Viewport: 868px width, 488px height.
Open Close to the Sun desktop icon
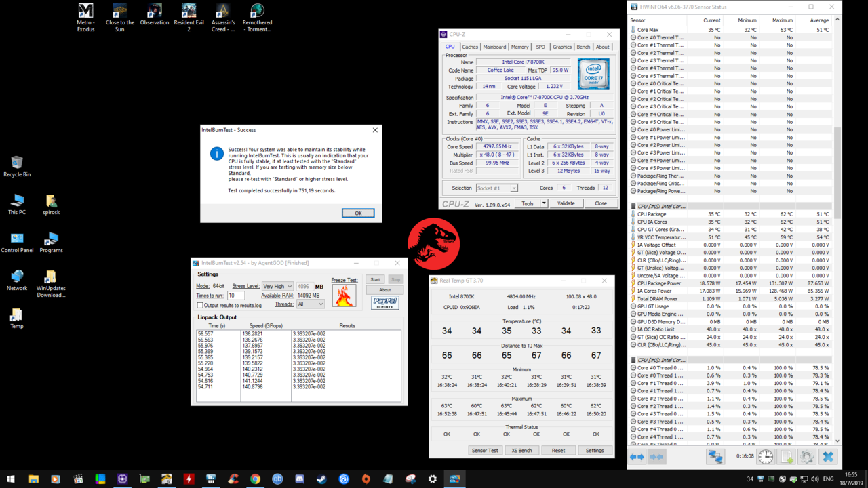point(119,18)
